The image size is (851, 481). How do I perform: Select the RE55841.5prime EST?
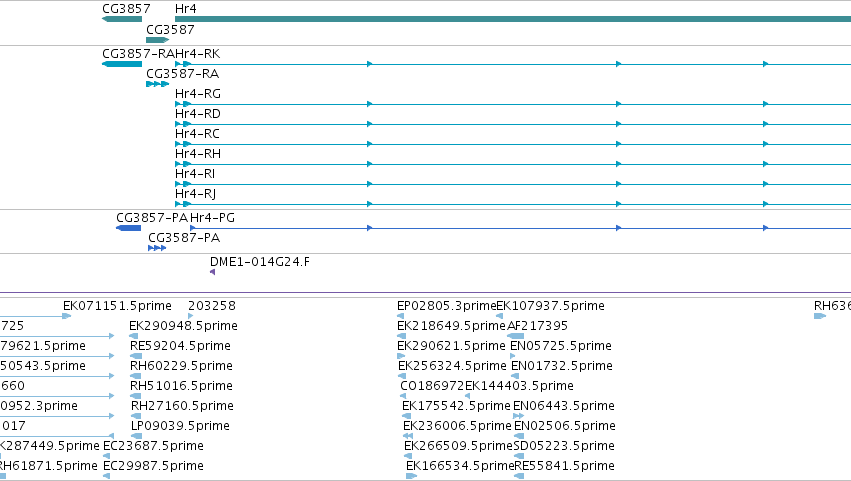coord(519,476)
